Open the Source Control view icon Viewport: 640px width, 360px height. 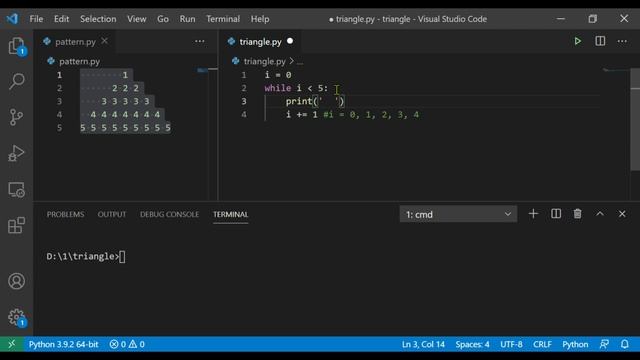16,117
